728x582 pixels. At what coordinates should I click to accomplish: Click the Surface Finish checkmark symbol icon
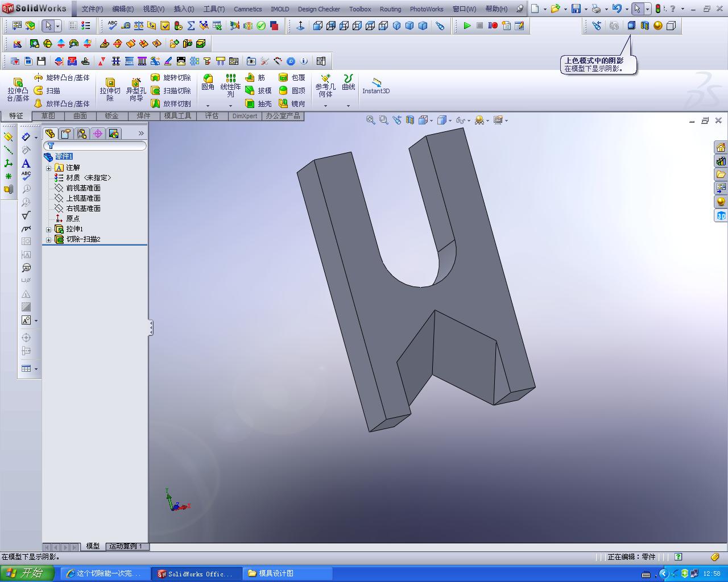pos(26,215)
